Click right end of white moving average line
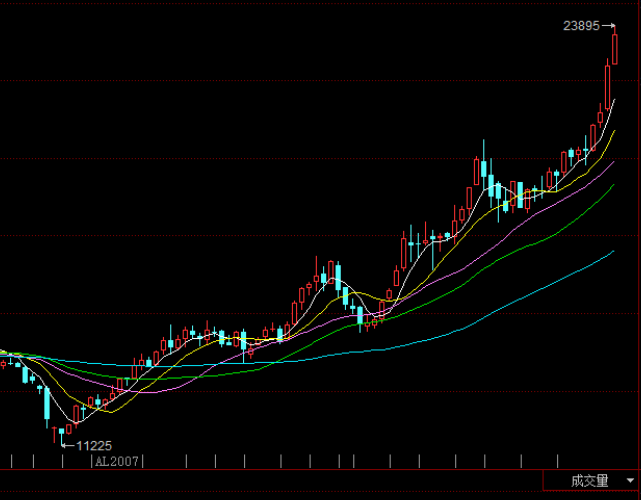 point(614,100)
